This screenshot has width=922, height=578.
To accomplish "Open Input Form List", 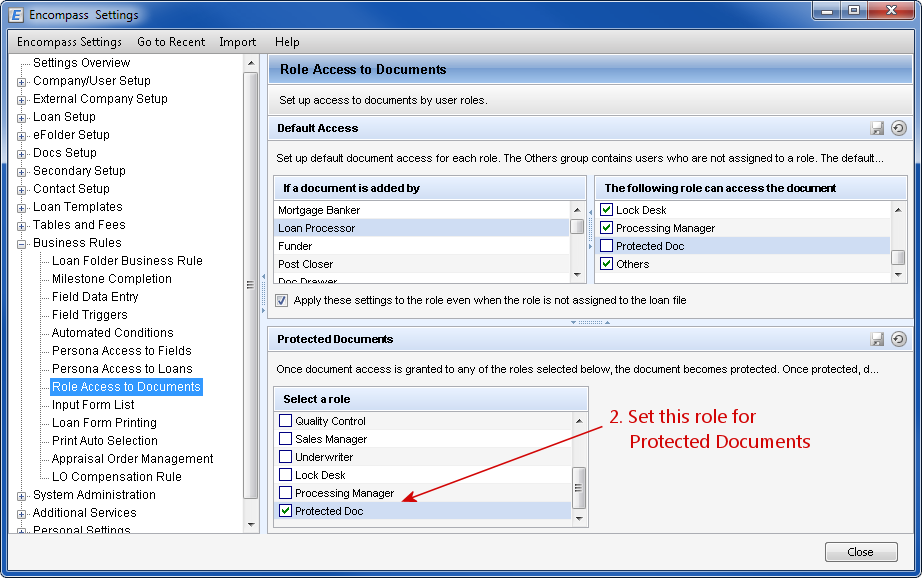I will (x=93, y=405).
